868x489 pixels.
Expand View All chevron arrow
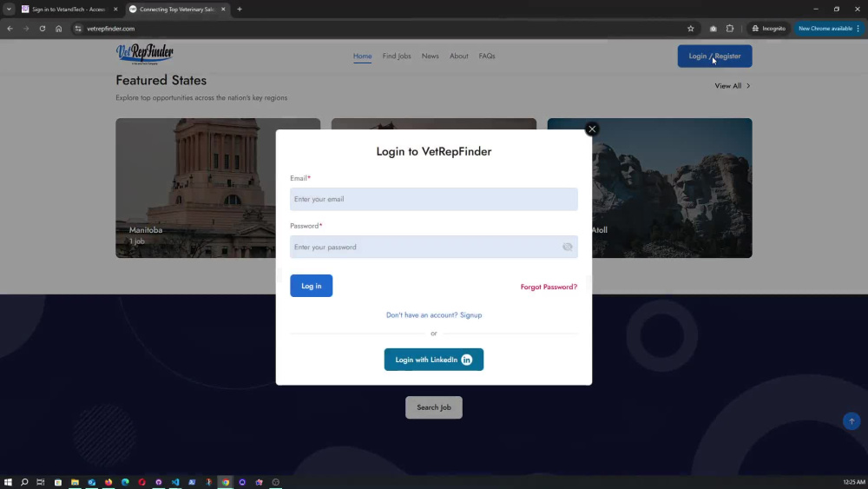[x=748, y=86]
